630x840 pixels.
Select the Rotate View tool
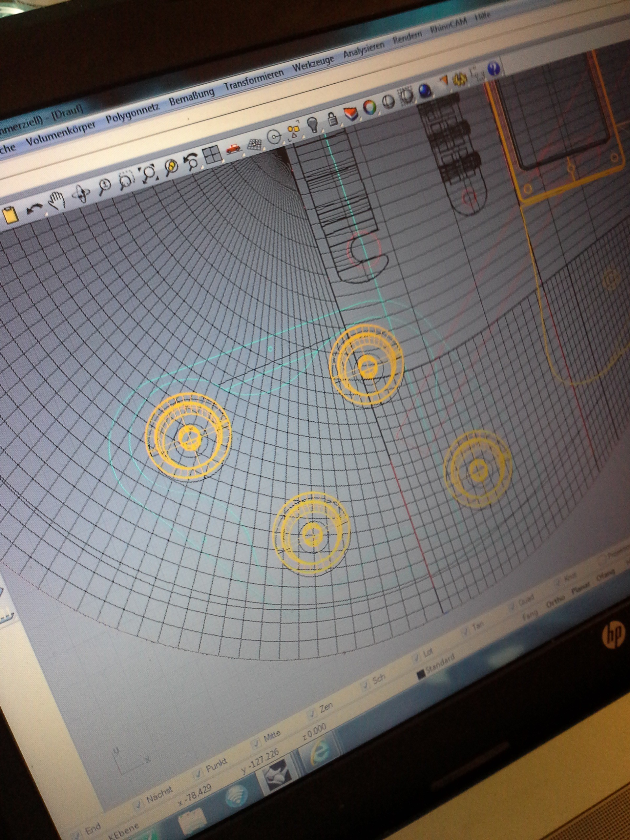tap(81, 193)
